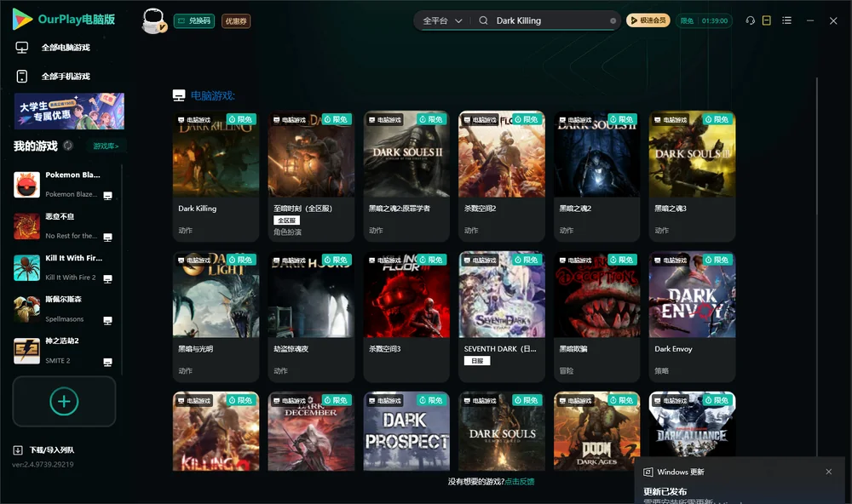
Task: Open the 黑暗之魂2:原罪学者 game card
Action: click(x=406, y=176)
